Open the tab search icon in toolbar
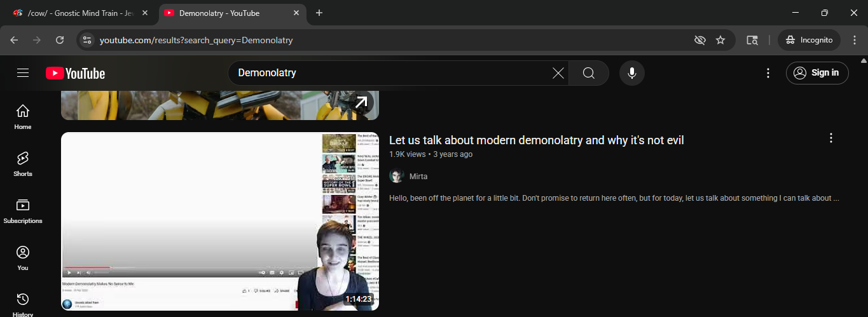This screenshot has height=317, width=868. 752,40
